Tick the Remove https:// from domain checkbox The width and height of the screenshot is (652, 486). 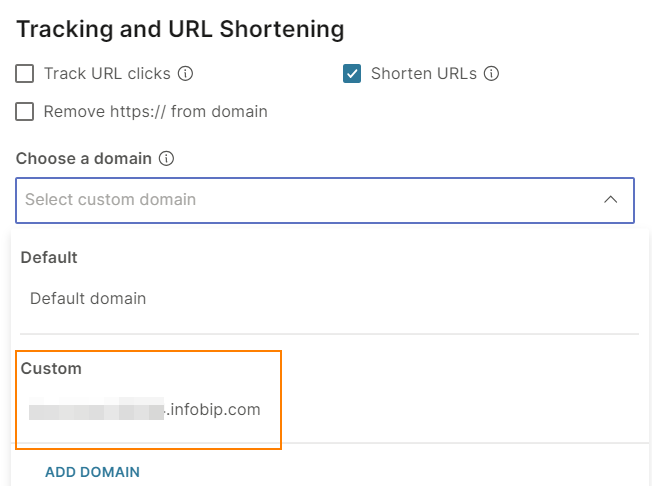pos(25,111)
